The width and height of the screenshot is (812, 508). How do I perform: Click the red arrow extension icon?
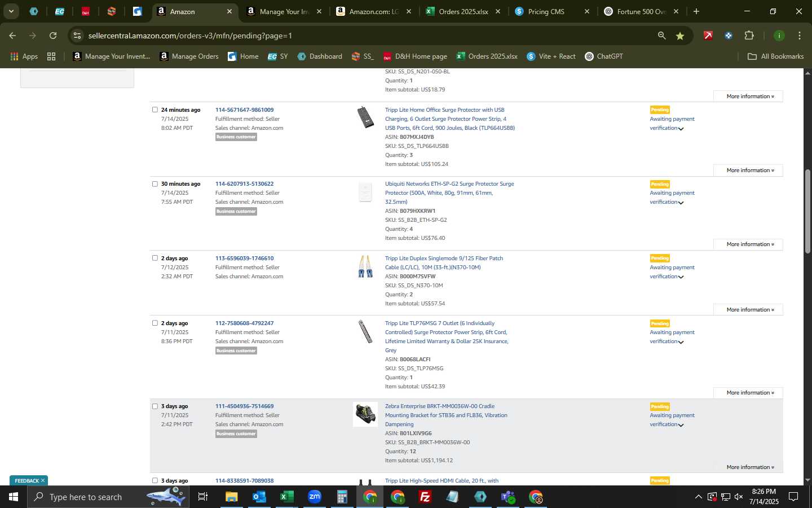(x=708, y=36)
